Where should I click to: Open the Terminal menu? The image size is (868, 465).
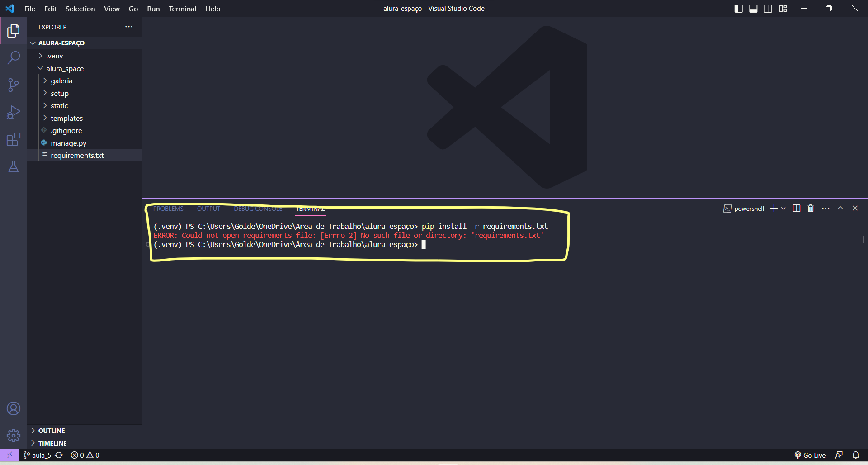[x=182, y=9]
